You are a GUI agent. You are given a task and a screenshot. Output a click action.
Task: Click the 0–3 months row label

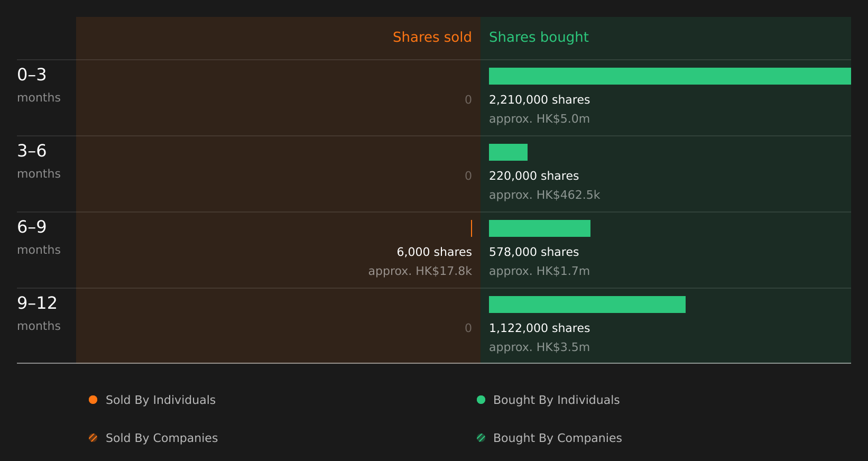(39, 85)
